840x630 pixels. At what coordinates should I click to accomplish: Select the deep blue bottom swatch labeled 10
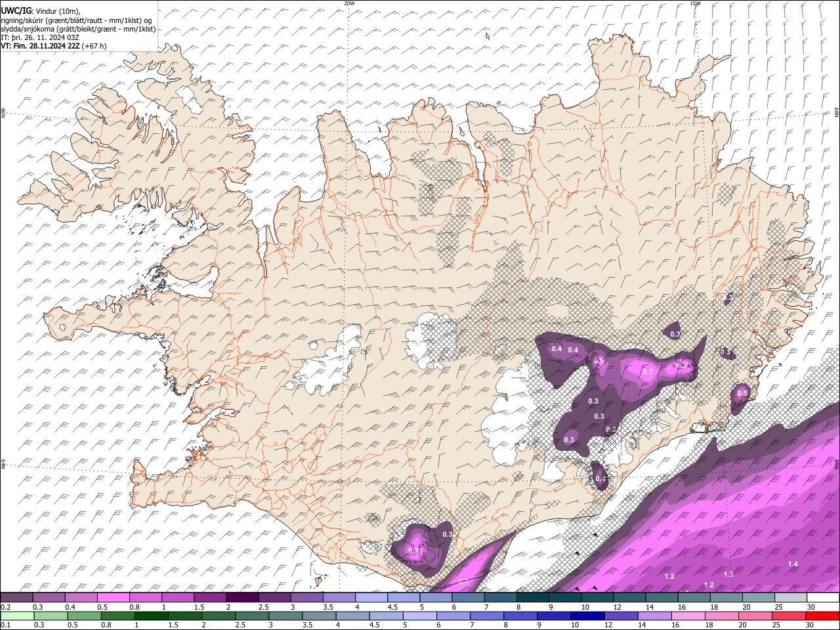pos(587,616)
